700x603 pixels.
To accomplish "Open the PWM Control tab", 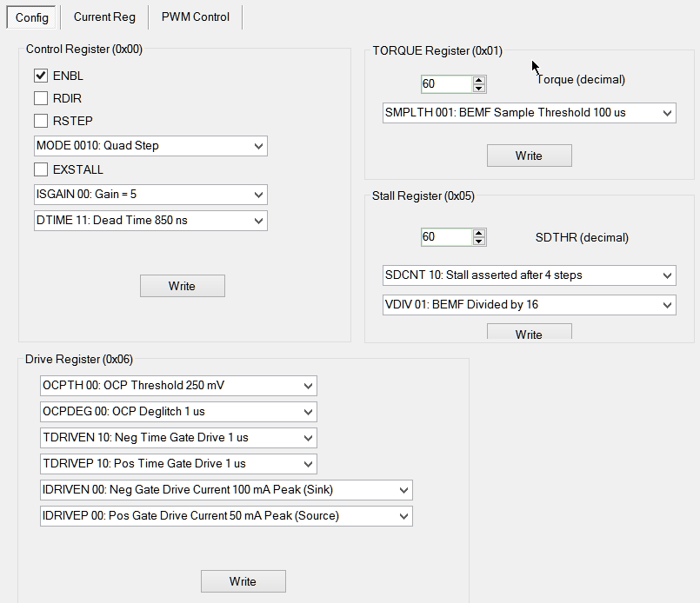I will 196,17.
